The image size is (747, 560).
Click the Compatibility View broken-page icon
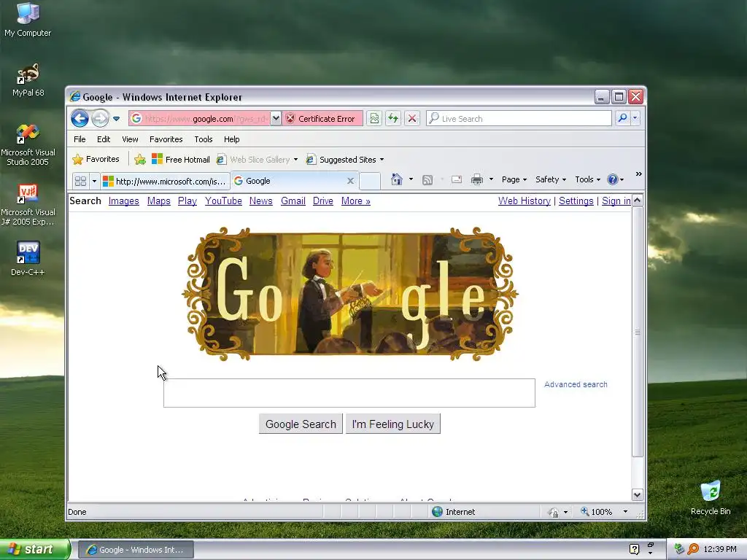coord(374,119)
